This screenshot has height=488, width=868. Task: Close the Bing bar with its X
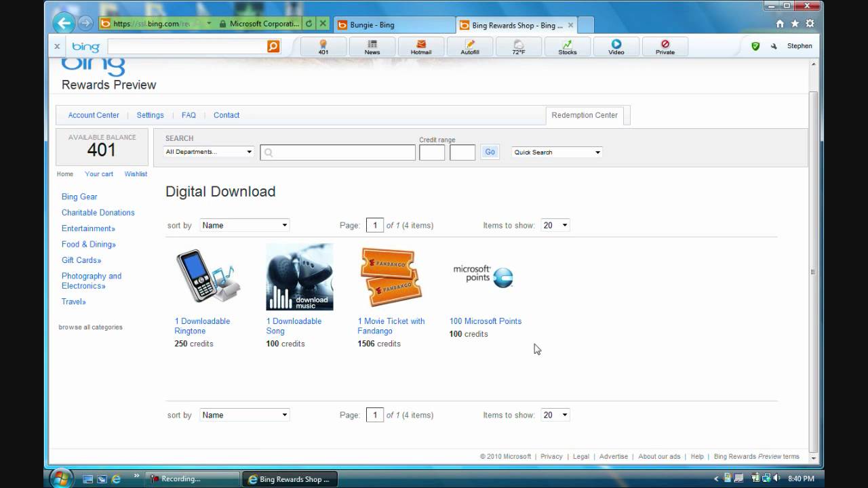pos(57,46)
